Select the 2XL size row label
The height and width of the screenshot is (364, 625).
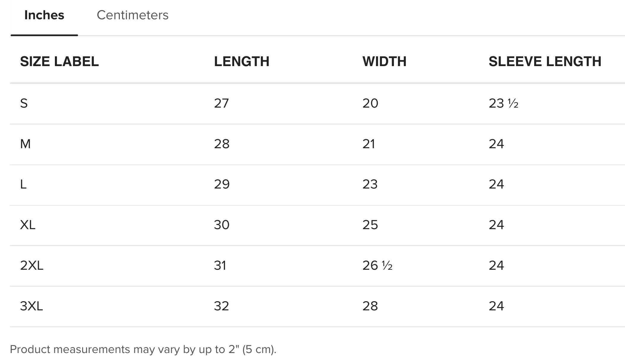[x=32, y=265]
